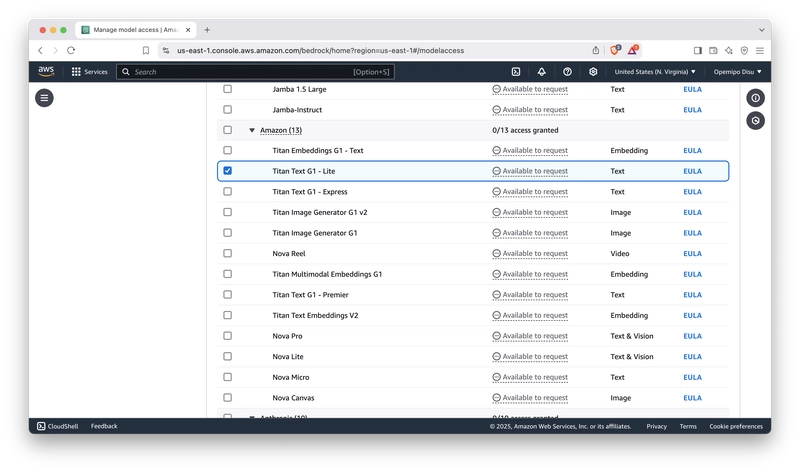Open the info panel icon on right side

pos(755,98)
